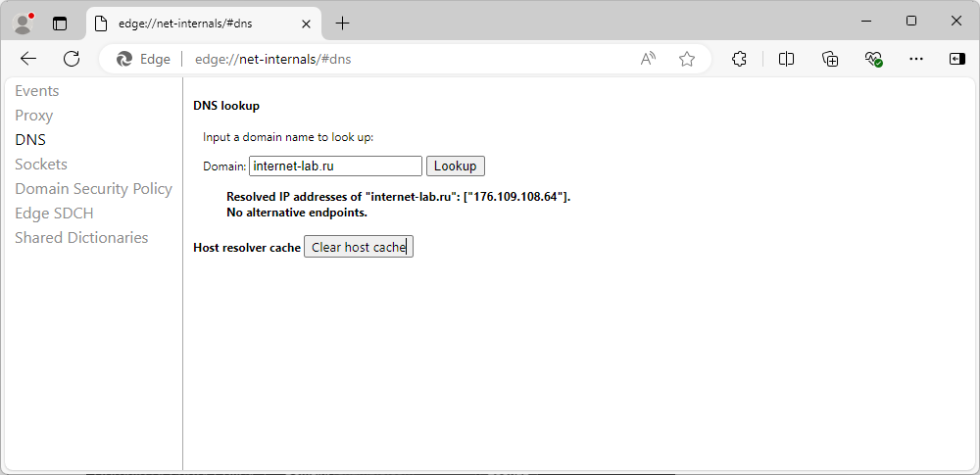Select the DNS section
Screen dimensions: 980x475
coord(30,140)
